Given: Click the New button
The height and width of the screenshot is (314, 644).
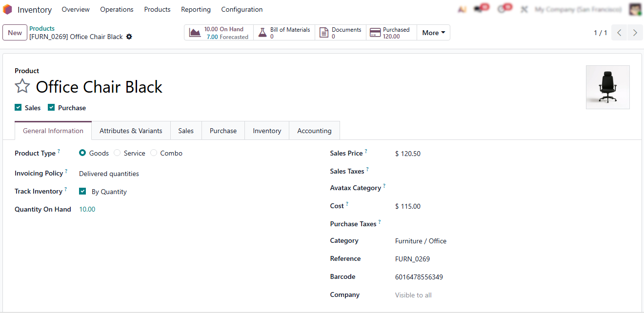Looking at the screenshot, I should click(x=15, y=33).
